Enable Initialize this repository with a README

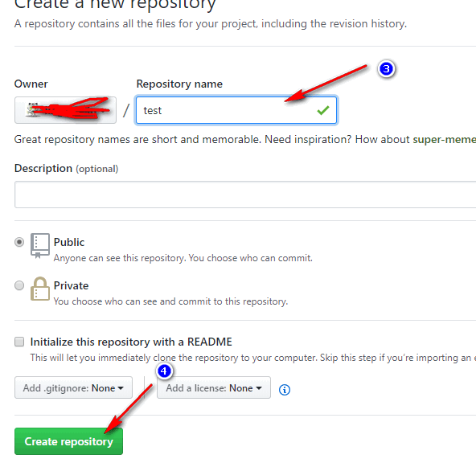point(19,342)
